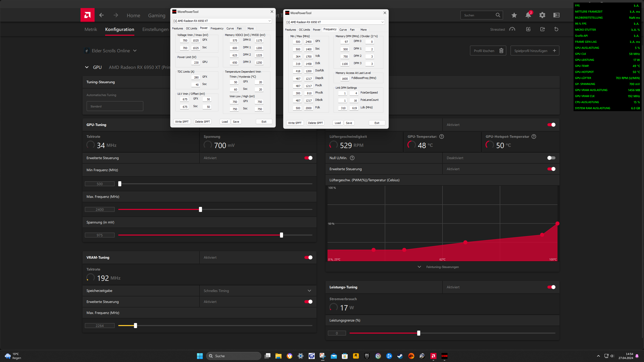The height and width of the screenshot is (362, 644).
Task: Click the export profile share icon
Action: click(x=542, y=29)
